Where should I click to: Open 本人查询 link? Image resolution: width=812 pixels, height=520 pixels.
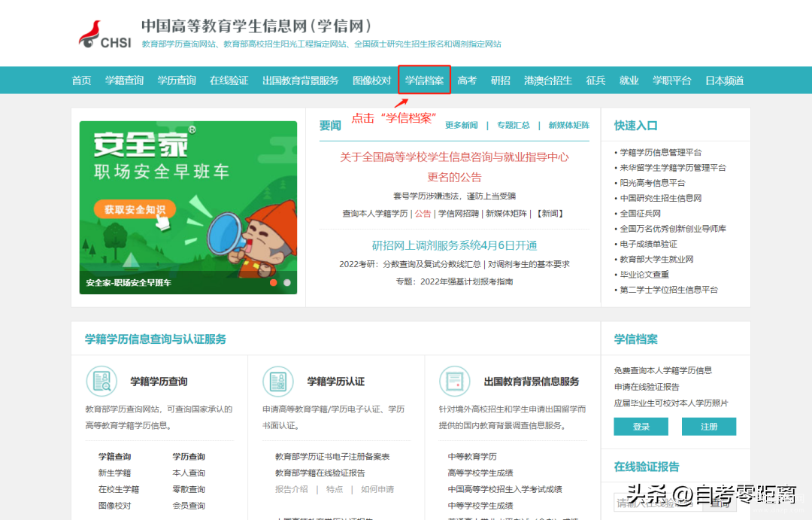pos(189,473)
